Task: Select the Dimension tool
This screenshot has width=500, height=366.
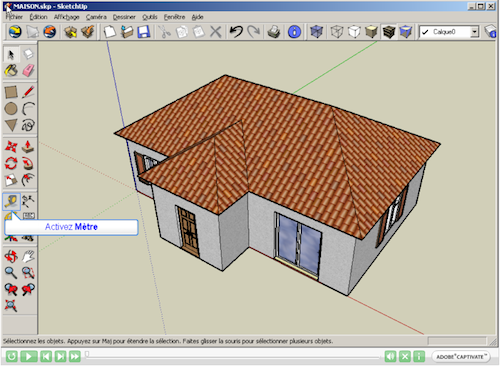Action: 28,201
